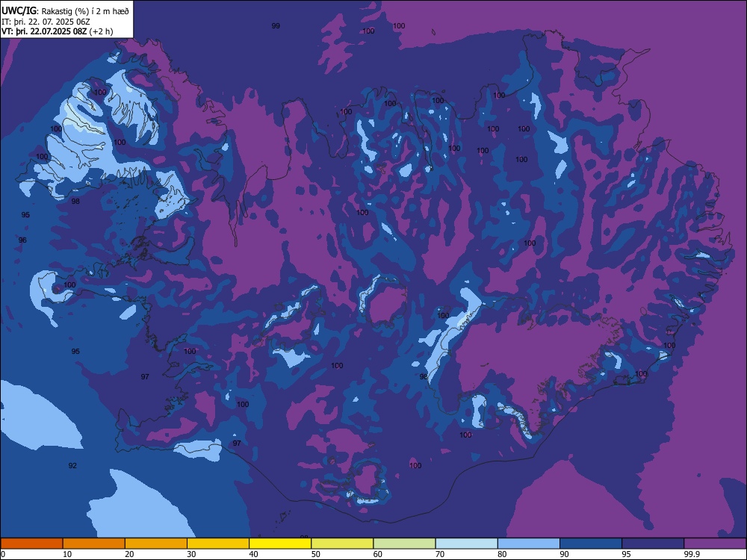Click the legend scale label 30
The height and width of the screenshot is (560, 747).
(191, 554)
